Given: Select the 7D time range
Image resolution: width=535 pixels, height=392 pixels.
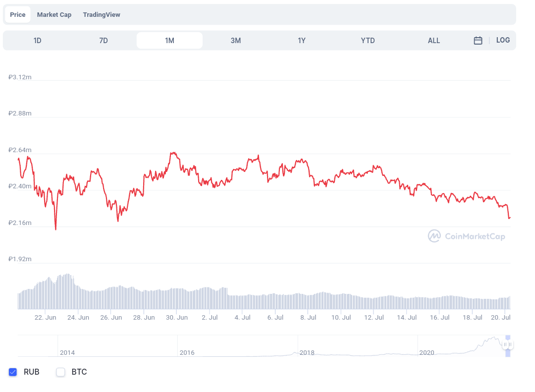Looking at the screenshot, I should click(x=104, y=40).
